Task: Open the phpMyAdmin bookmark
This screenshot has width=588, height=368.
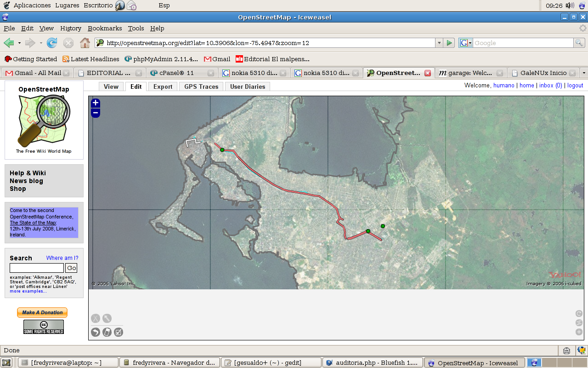Action: click(x=161, y=59)
